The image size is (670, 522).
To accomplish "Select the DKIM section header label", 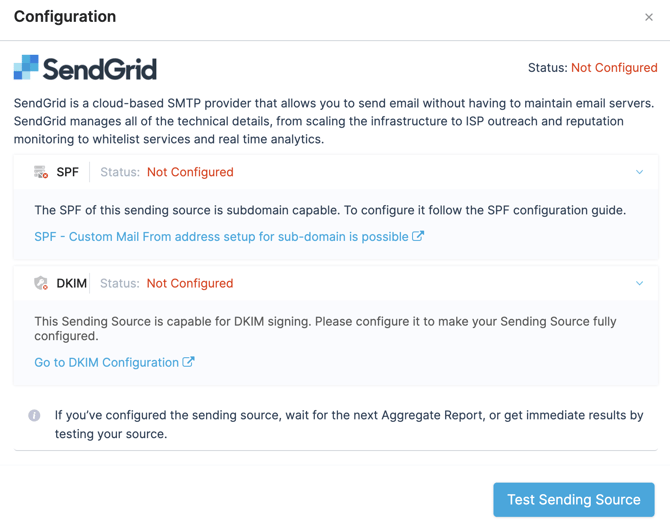I will [x=71, y=283].
